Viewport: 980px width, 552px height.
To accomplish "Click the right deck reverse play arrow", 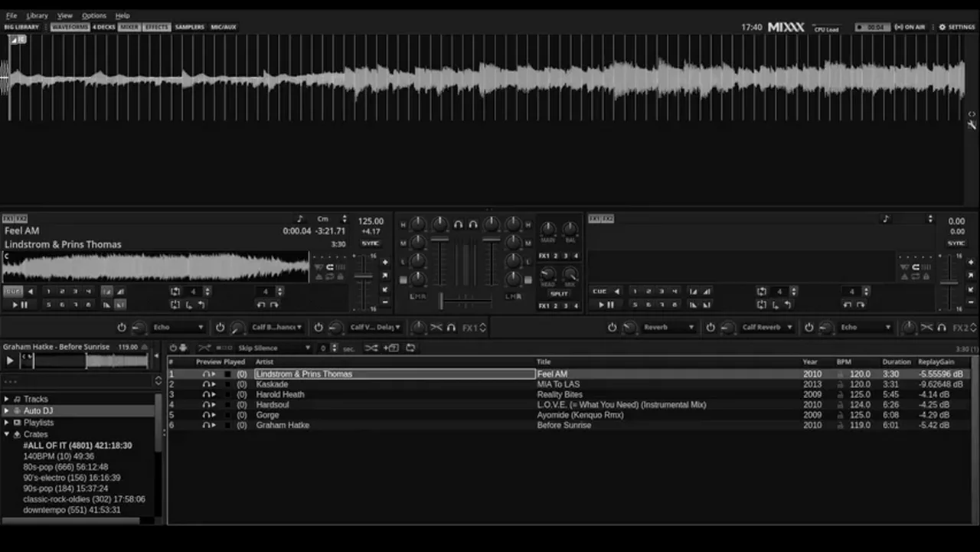I will pyautogui.click(x=616, y=291).
